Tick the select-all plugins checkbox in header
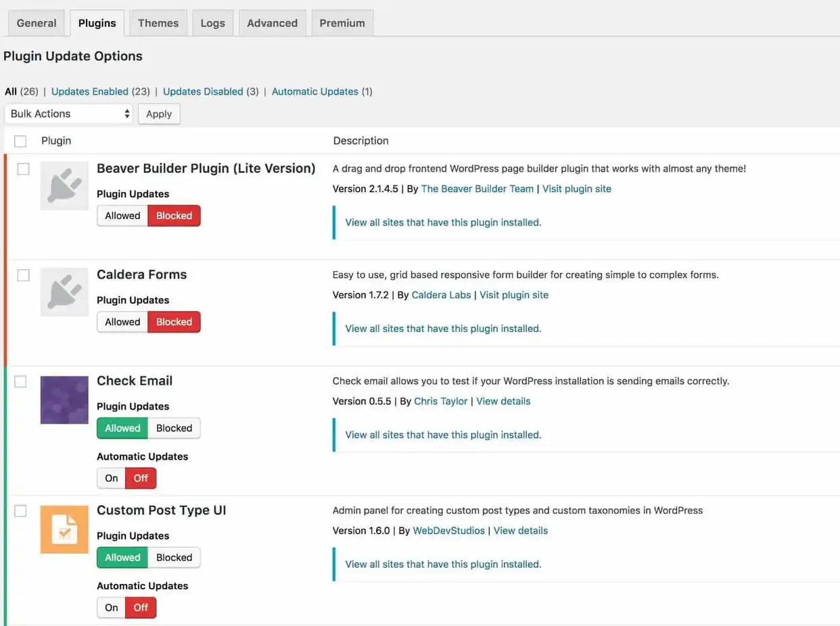Image resolution: width=840 pixels, height=626 pixels. coord(20,141)
